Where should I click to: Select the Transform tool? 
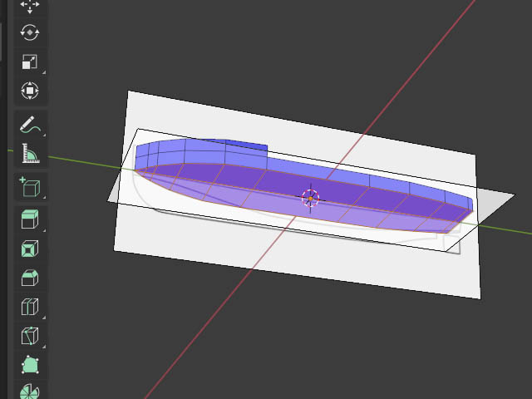30,91
